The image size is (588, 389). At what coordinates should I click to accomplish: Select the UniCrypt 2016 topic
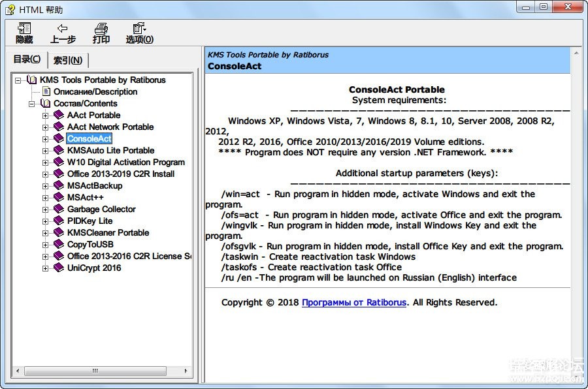point(94,268)
